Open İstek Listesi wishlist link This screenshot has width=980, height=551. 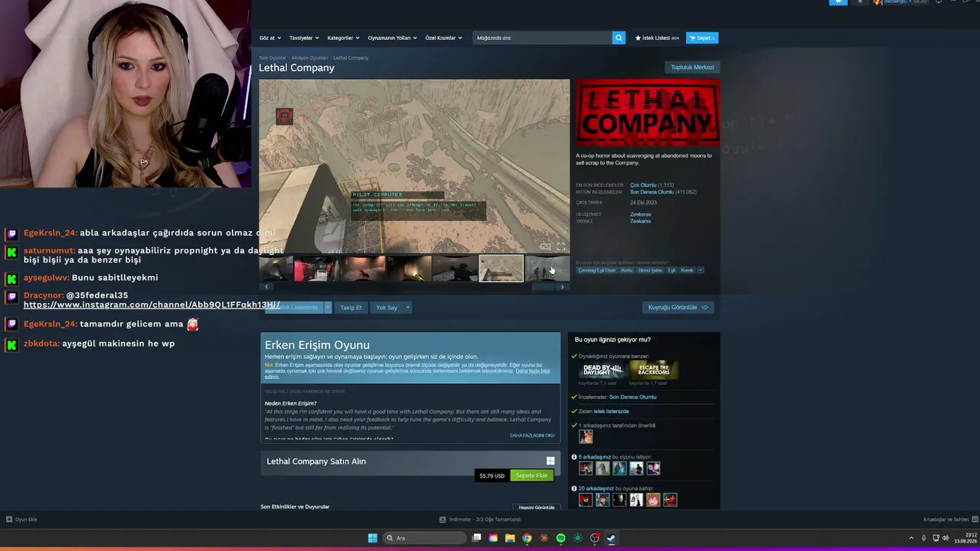tap(657, 37)
